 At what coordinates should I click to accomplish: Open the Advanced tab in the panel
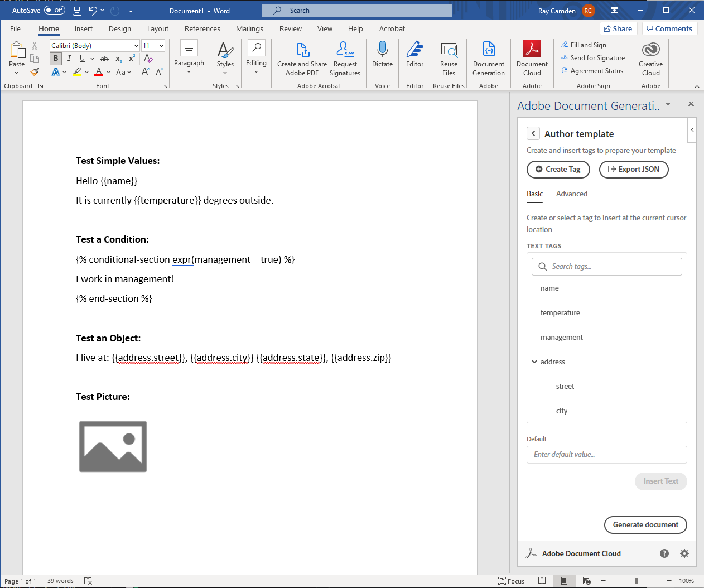571,194
